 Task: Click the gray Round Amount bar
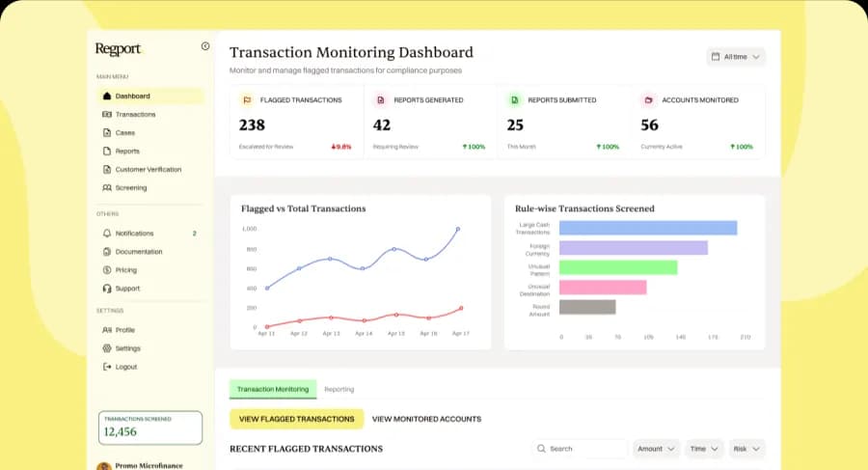pyautogui.click(x=587, y=307)
